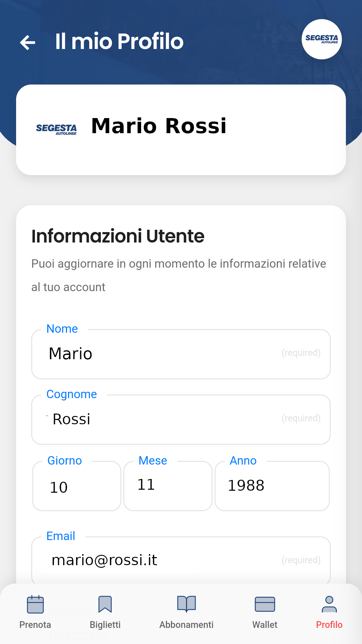Image resolution: width=362 pixels, height=644 pixels.
Task: Switch to the Abbonamenti tab label
Action: pyautogui.click(x=186, y=625)
